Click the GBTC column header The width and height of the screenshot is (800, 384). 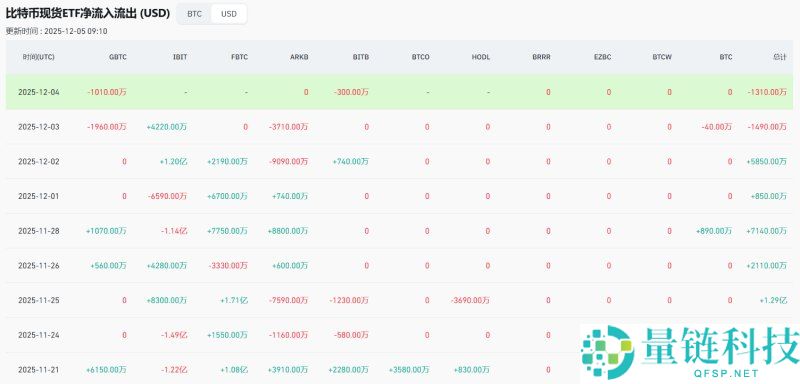(117, 57)
